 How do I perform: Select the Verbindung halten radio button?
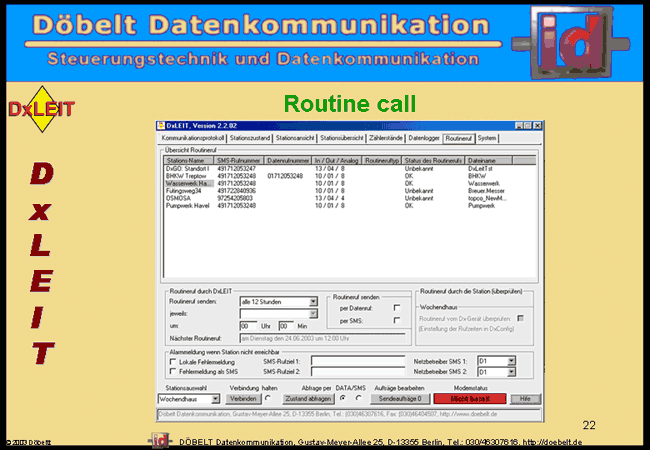[268, 398]
